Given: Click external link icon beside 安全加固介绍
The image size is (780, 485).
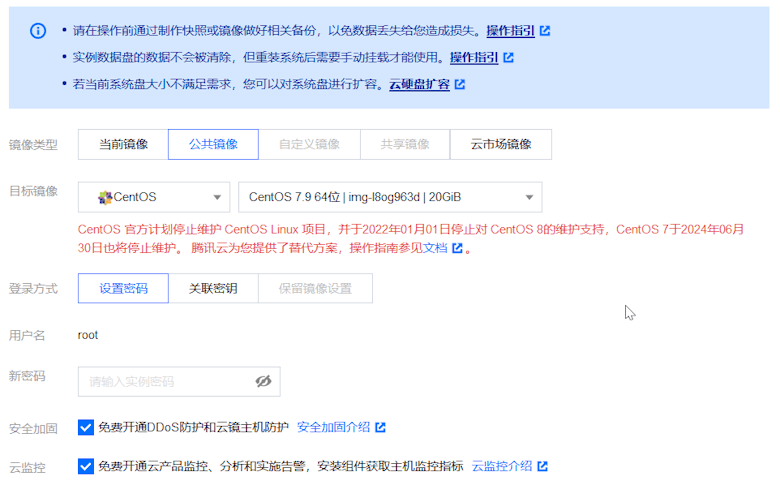Looking at the screenshot, I should [381, 427].
